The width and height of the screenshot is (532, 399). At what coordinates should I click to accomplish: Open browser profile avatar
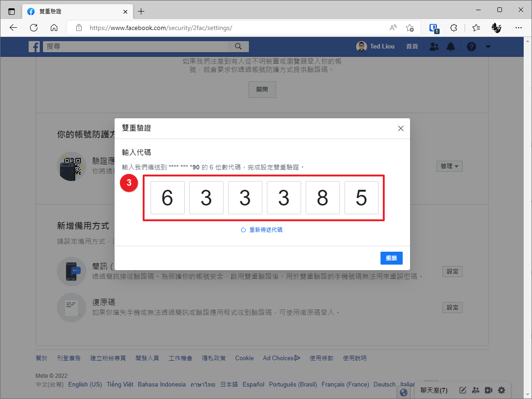coord(496,28)
